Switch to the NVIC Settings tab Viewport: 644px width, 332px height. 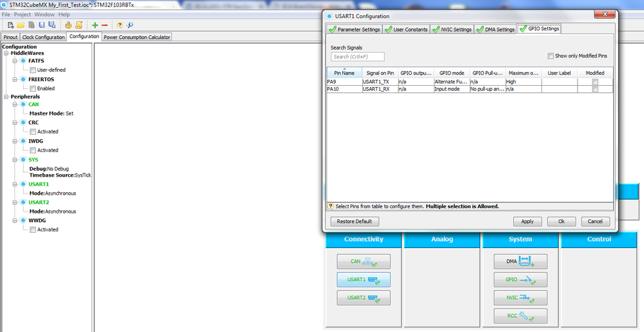pos(452,30)
